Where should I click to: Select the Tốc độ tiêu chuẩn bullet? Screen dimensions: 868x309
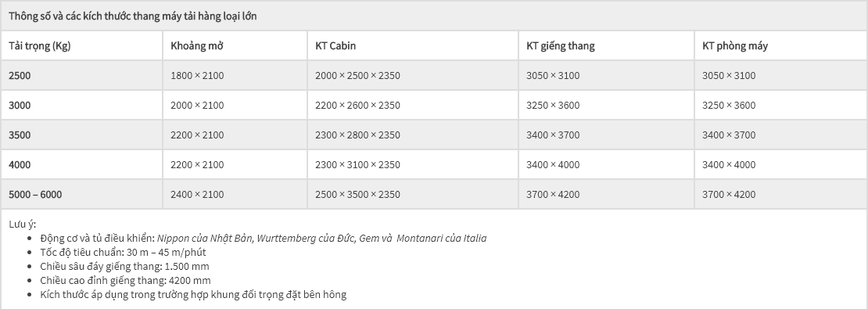pos(123,253)
